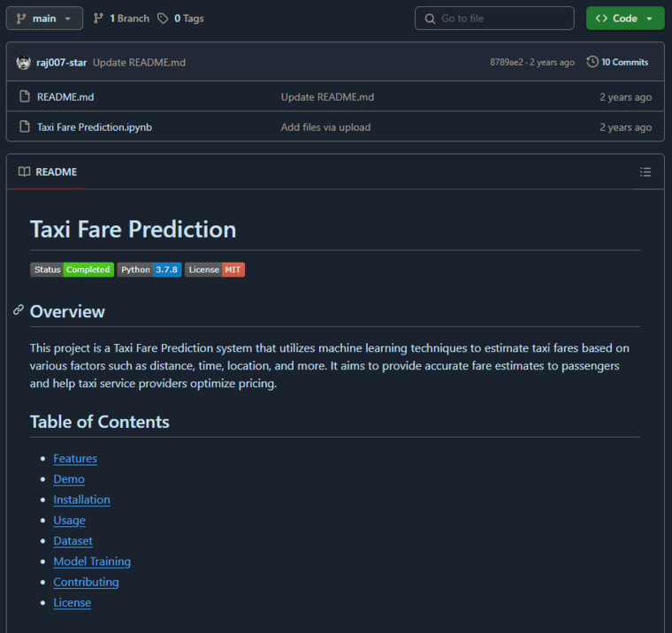Image resolution: width=672 pixels, height=633 pixels.
Task: Click the Python 3.7.8 badge
Action: tap(149, 270)
